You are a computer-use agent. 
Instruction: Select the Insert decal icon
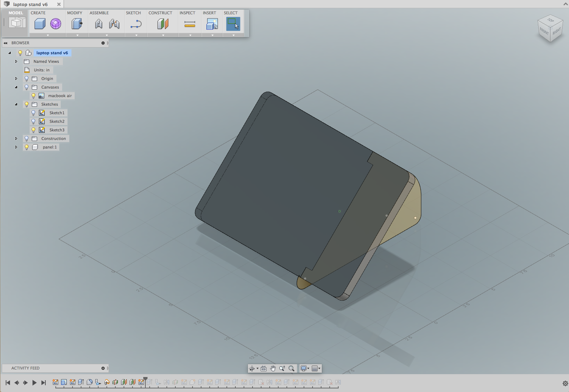(212, 24)
